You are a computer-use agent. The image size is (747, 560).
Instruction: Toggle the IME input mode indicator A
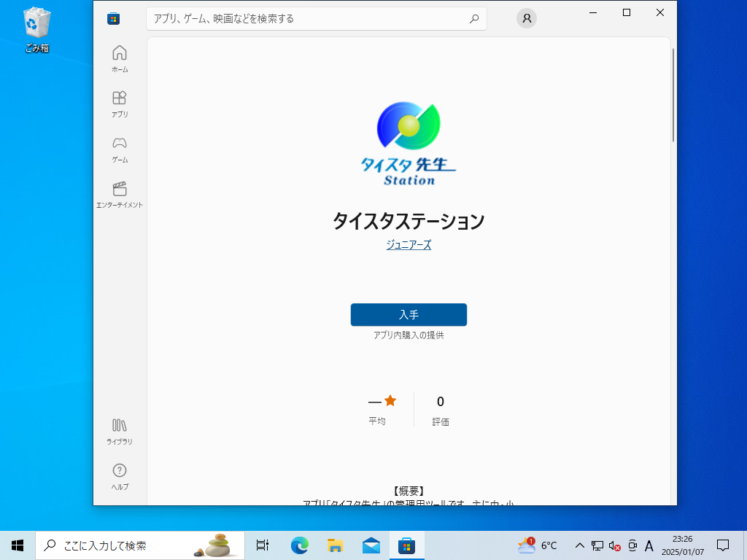coord(649,545)
